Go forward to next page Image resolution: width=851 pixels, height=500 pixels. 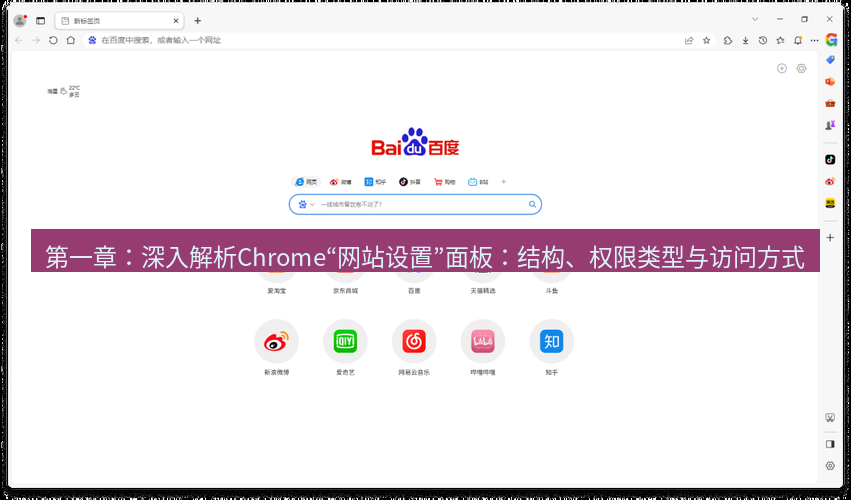click(x=36, y=40)
